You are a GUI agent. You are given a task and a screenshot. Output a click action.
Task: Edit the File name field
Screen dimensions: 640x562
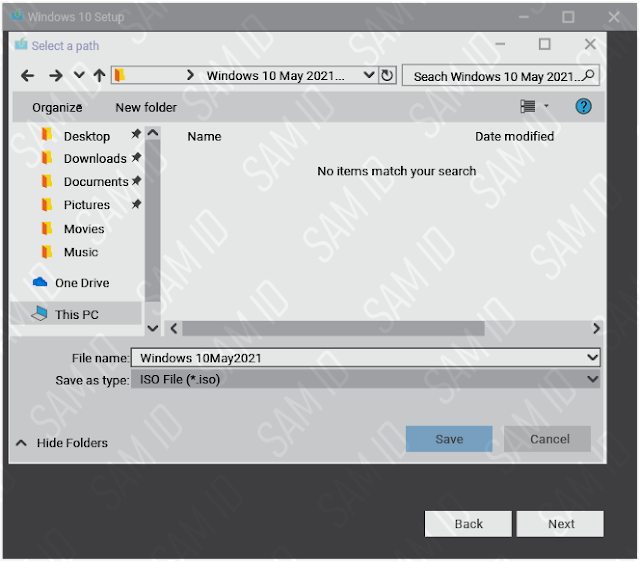365,358
